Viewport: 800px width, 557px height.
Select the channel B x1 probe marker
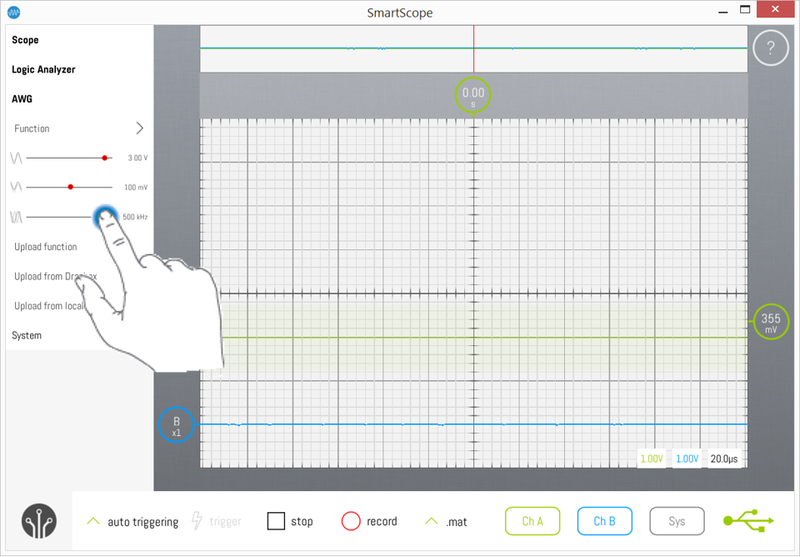tap(176, 425)
